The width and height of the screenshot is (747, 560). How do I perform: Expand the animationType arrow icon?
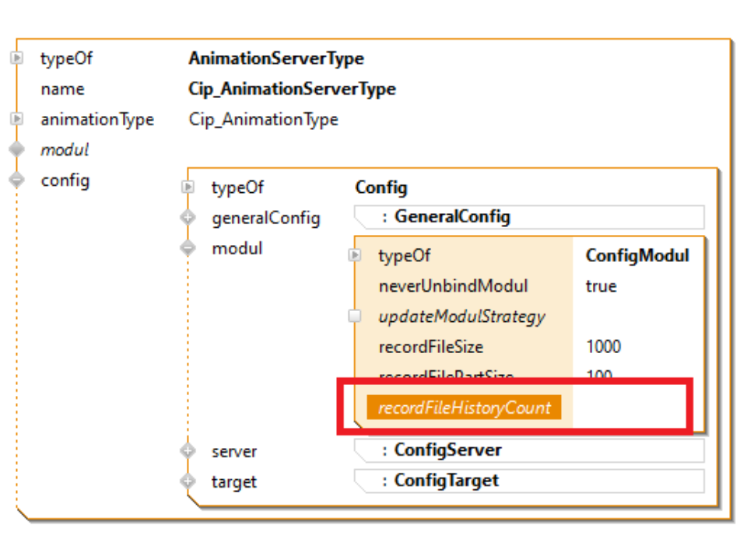tap(16, 119)
